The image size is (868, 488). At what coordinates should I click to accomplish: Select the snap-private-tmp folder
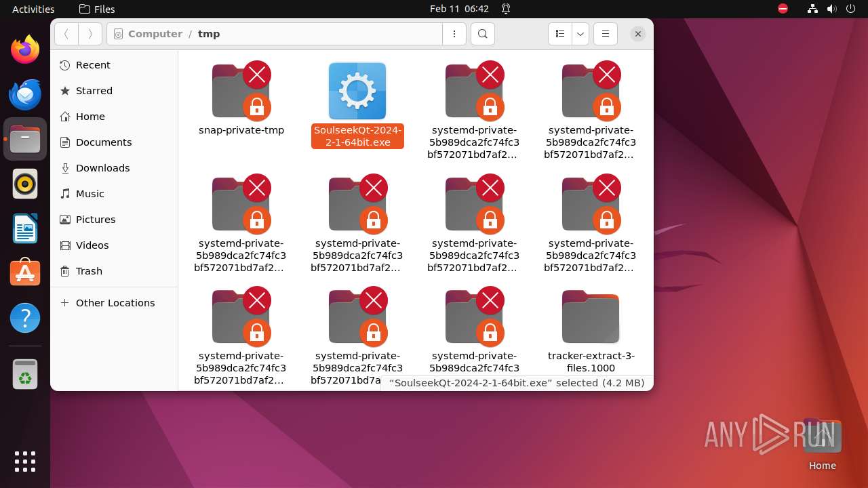click(241, 91)
